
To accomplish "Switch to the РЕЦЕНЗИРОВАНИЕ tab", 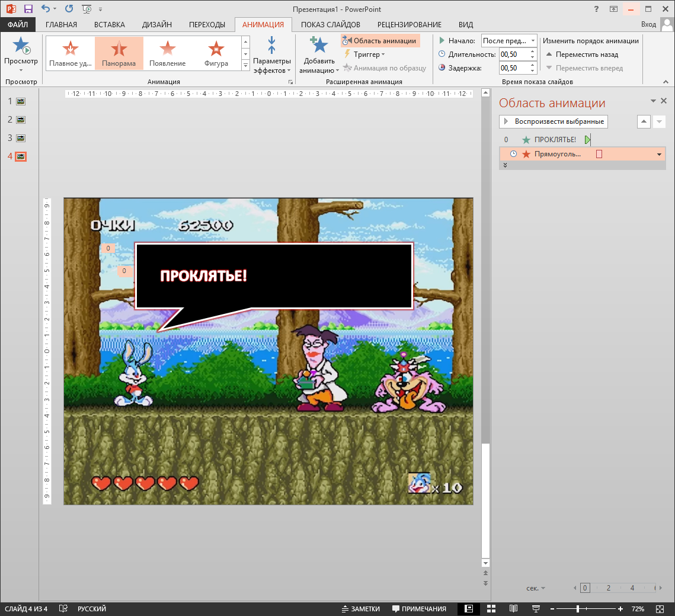I will (x=410, y=24).
